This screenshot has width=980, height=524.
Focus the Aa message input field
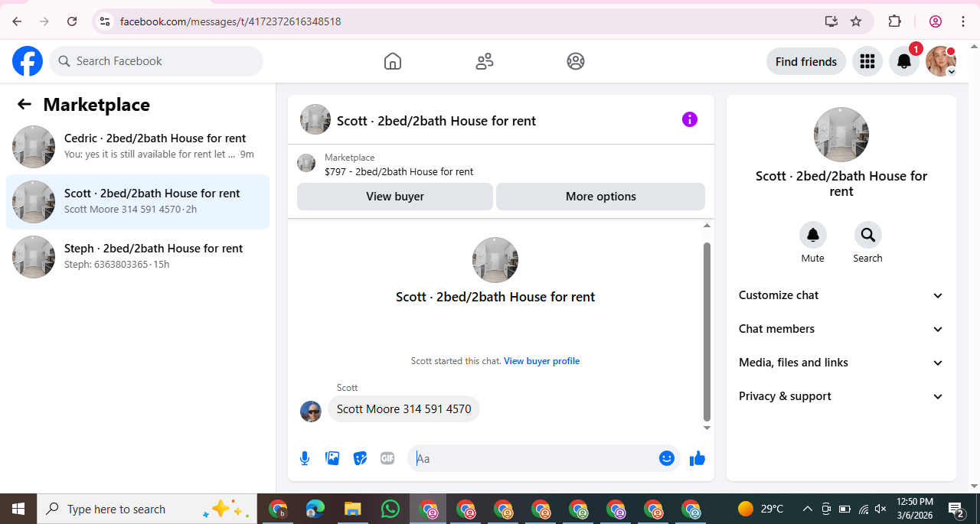click(534, 458)
